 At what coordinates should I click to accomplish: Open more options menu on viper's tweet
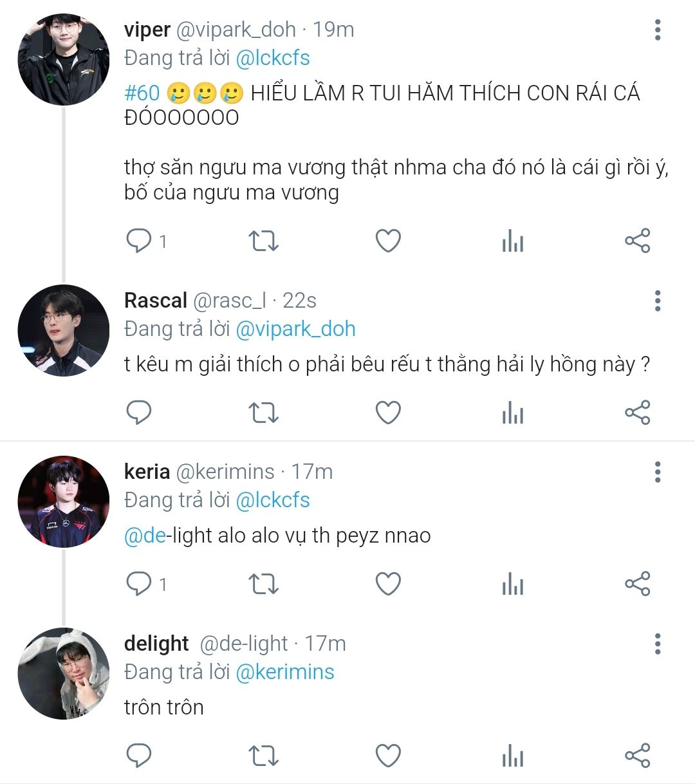pyautogui.click(x=657, y=30)
